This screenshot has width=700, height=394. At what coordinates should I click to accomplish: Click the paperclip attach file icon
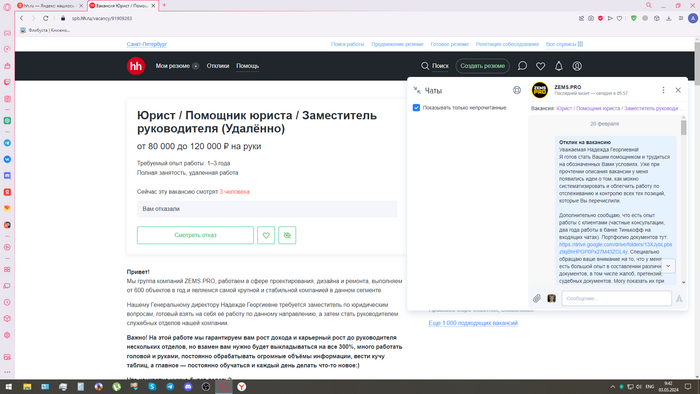537,299
